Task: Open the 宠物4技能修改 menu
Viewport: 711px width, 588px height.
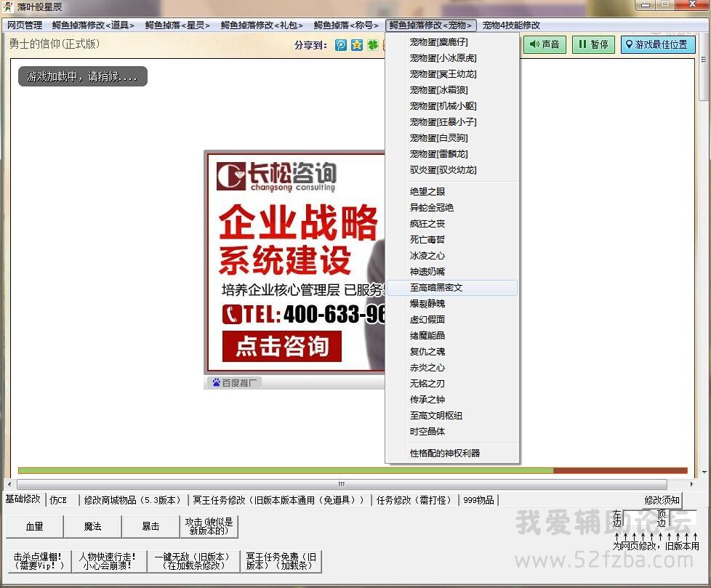Action: tap(511, 25)
